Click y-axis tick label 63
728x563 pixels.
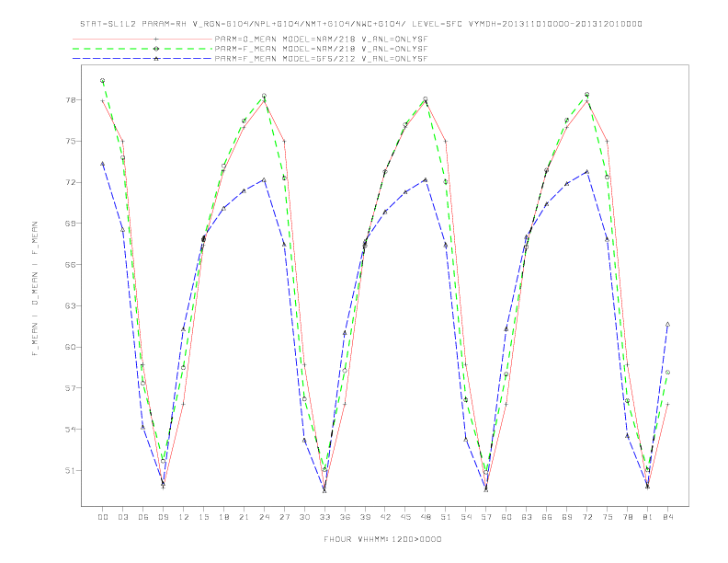pyautogui.click(x=70, y=305)
